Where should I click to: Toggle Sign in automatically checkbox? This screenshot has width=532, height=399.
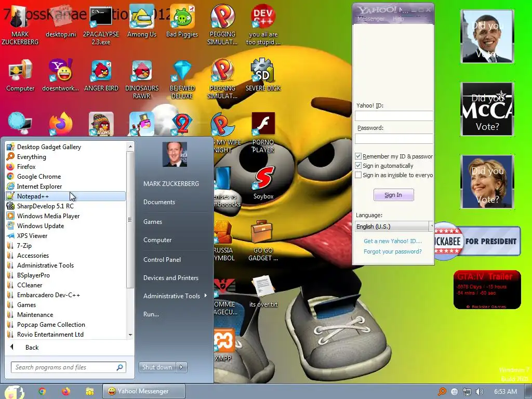[358, 166]
